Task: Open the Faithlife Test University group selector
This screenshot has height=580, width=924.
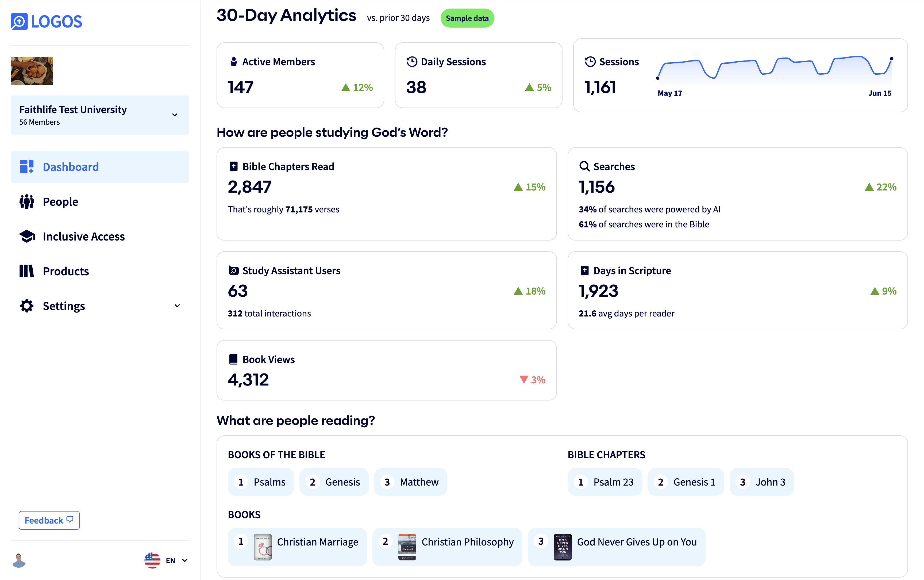Action: tap(100, 115)
